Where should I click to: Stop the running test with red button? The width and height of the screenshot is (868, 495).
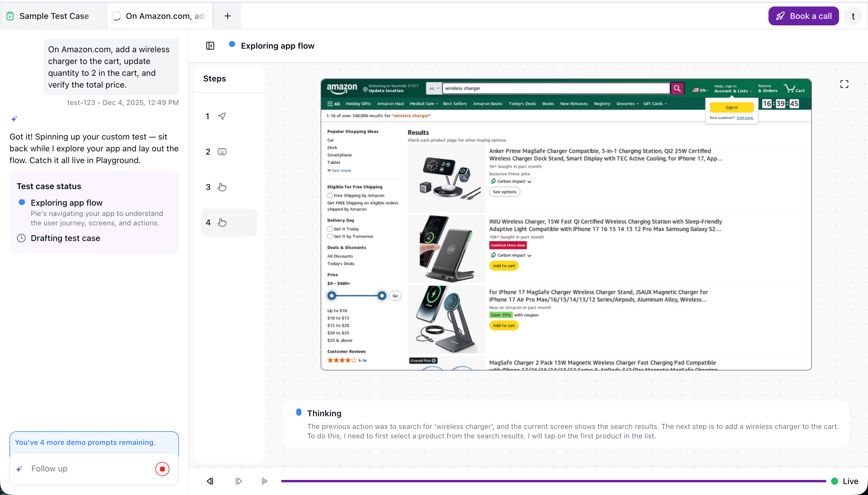(162, 469)
